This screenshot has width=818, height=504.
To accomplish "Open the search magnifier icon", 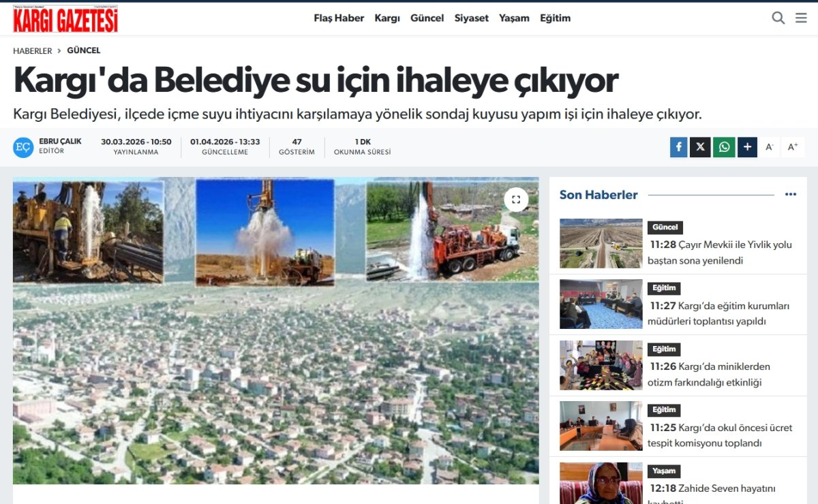I will coord(778,18).
